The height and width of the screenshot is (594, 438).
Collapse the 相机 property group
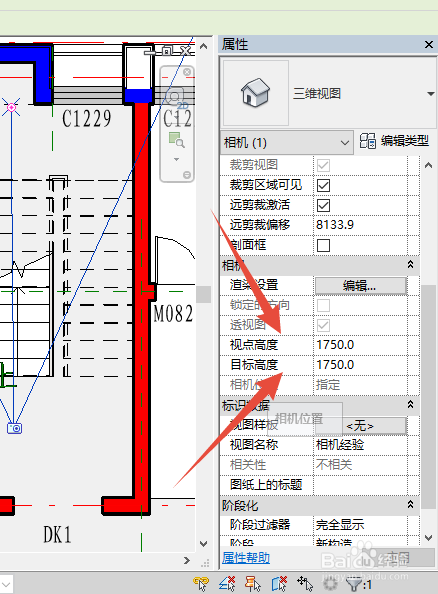point(410,264)
